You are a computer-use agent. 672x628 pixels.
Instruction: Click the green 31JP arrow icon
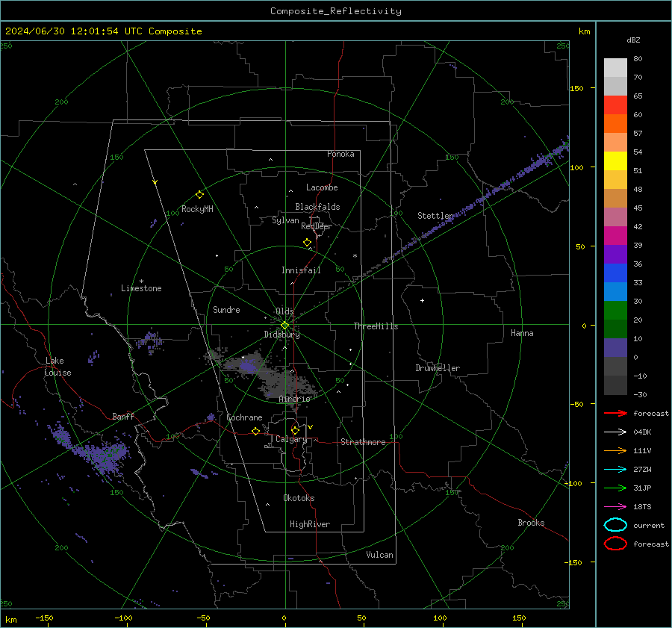point(615,488)
